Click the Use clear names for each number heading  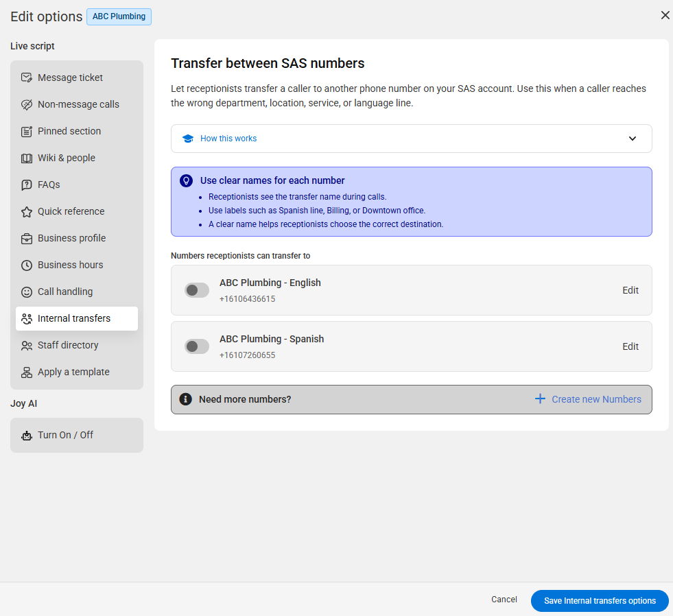[272, 180]
